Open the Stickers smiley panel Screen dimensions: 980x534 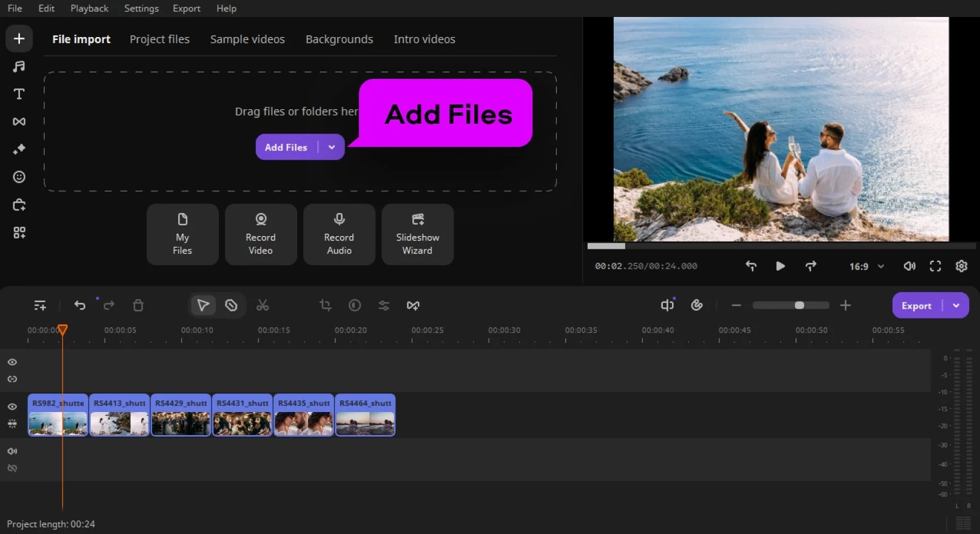point(19,177)
